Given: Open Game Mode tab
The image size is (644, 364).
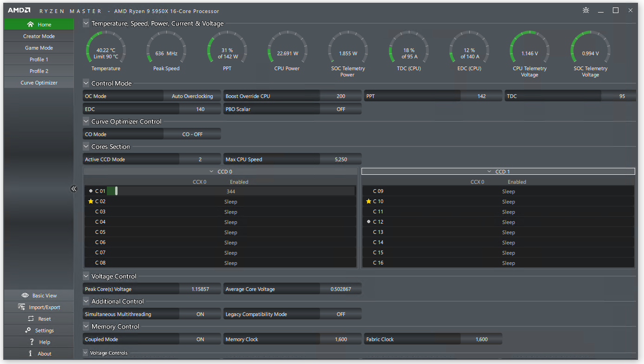Looking at the screenshot, I should (x=39, y=48).
